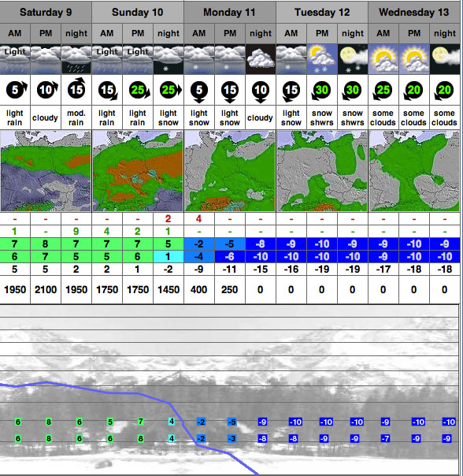
Task: Click the Saturday AM light rain weather icon
Action: point(15,59)
